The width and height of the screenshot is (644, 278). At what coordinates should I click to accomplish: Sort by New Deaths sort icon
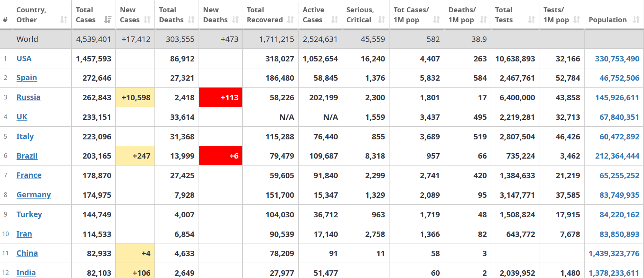pyautogui.click(x=235, y=20)
